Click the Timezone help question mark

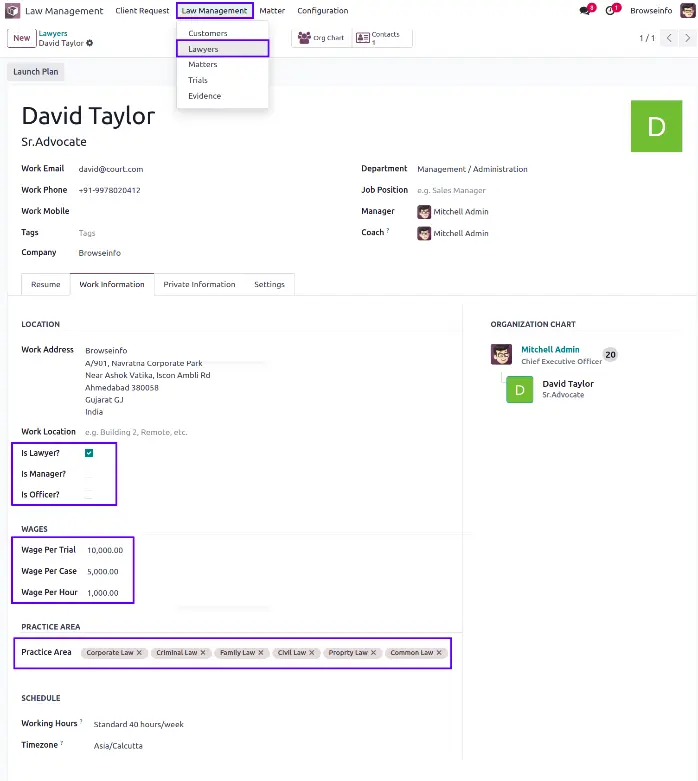pos(62,743)
